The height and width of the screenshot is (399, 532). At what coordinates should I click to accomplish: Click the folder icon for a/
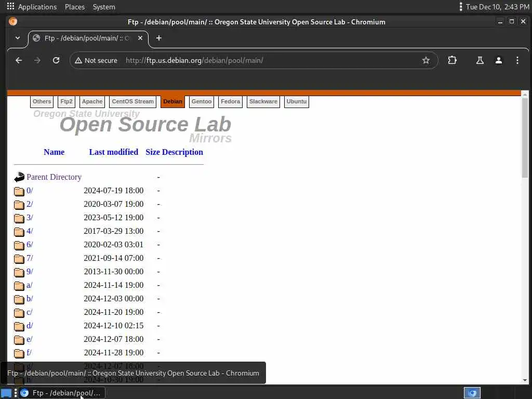coord(19,286)
